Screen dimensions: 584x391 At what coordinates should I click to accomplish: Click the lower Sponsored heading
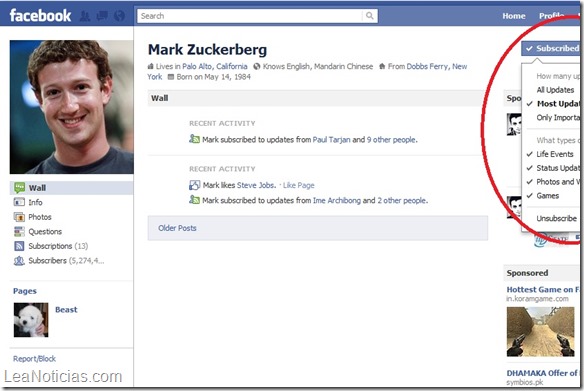click(x=527, y=273)
